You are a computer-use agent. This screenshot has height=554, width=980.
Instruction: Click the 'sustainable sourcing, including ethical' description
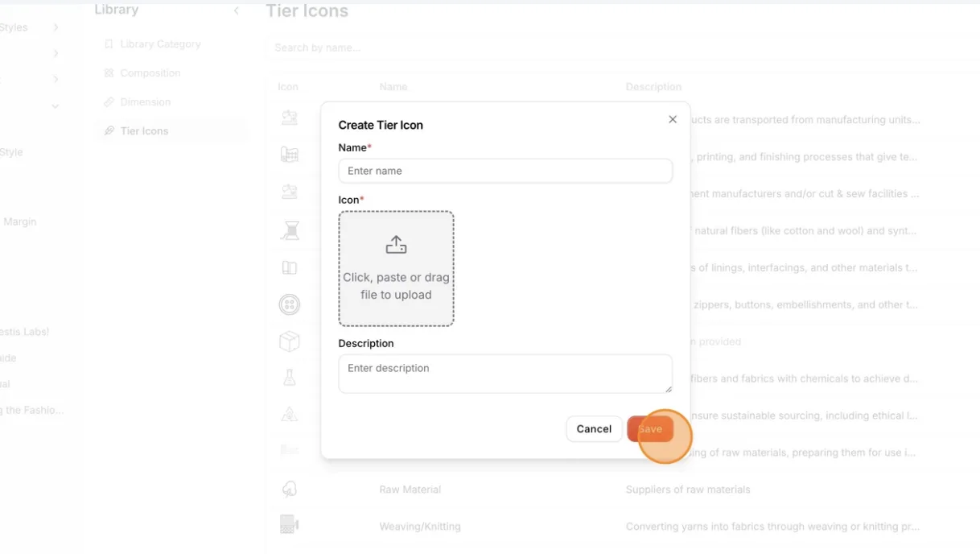click(805, 415)
